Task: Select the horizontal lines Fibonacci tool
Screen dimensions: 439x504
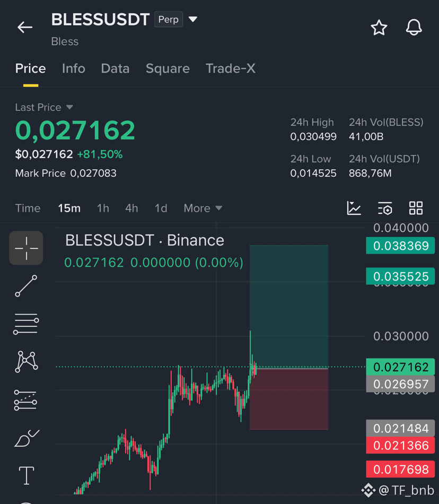Action: point(26,324)
